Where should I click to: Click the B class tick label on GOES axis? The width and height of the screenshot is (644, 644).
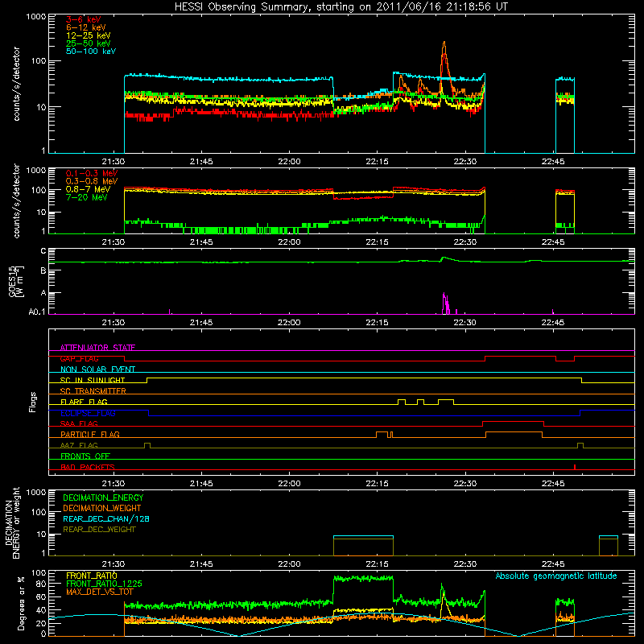click(43, 270)
